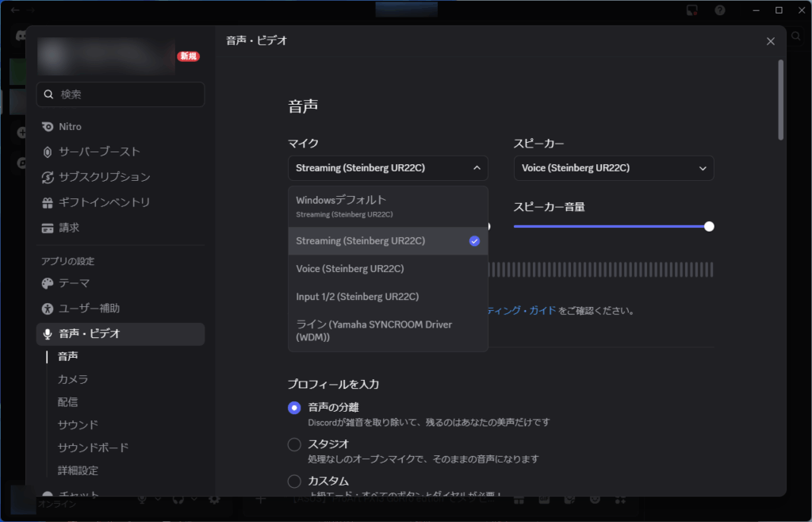
Task: Open テーマ appearance settings
Action: tap(121, 283)
